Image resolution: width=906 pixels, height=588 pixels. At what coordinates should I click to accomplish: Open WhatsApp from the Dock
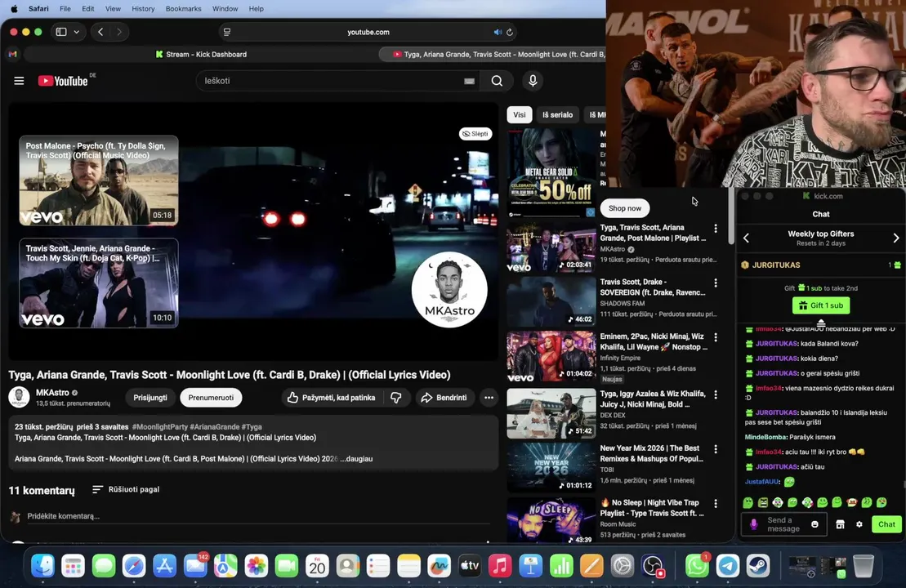[x=697, y=566]
